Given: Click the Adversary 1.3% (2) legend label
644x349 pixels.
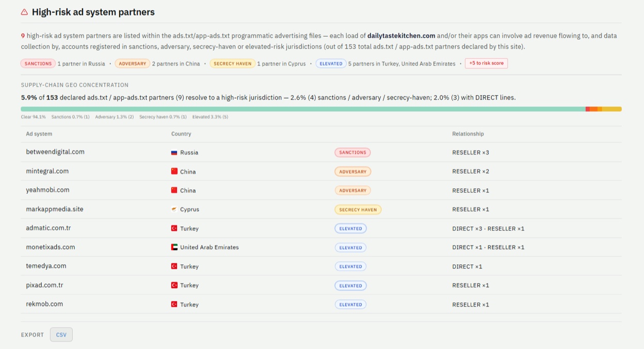Looking at the screenshot, I should pyautogui.click(x=114, y=117).
